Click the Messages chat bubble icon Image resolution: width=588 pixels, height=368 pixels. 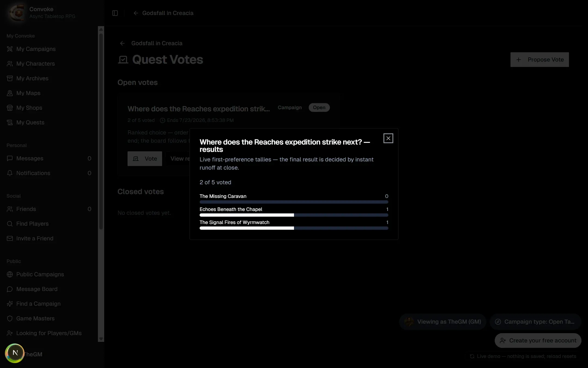[x=10, y=158]
